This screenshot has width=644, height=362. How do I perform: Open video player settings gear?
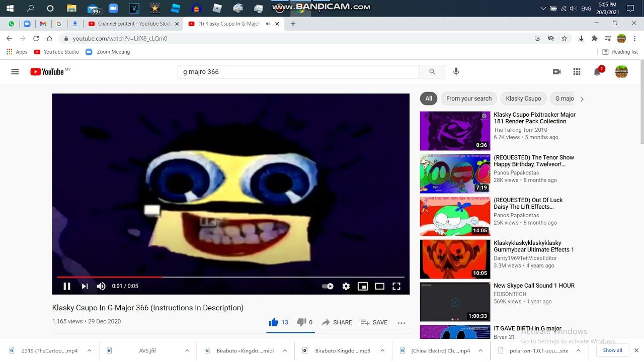coord(346,286)
